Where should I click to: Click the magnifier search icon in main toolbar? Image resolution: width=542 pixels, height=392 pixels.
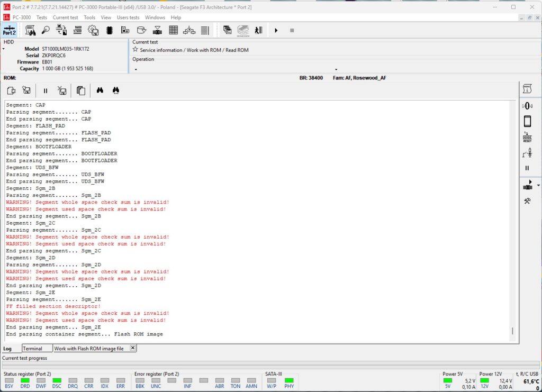46,30
